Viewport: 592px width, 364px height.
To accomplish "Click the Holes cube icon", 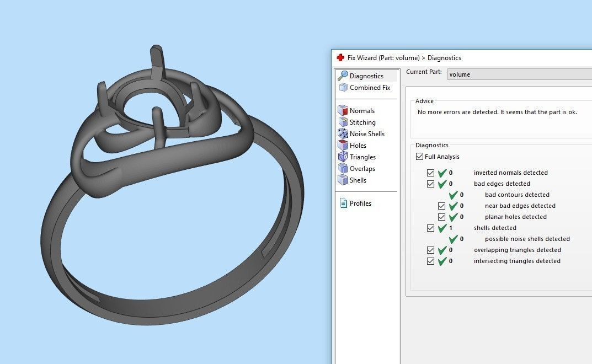I will coord(343,145).
